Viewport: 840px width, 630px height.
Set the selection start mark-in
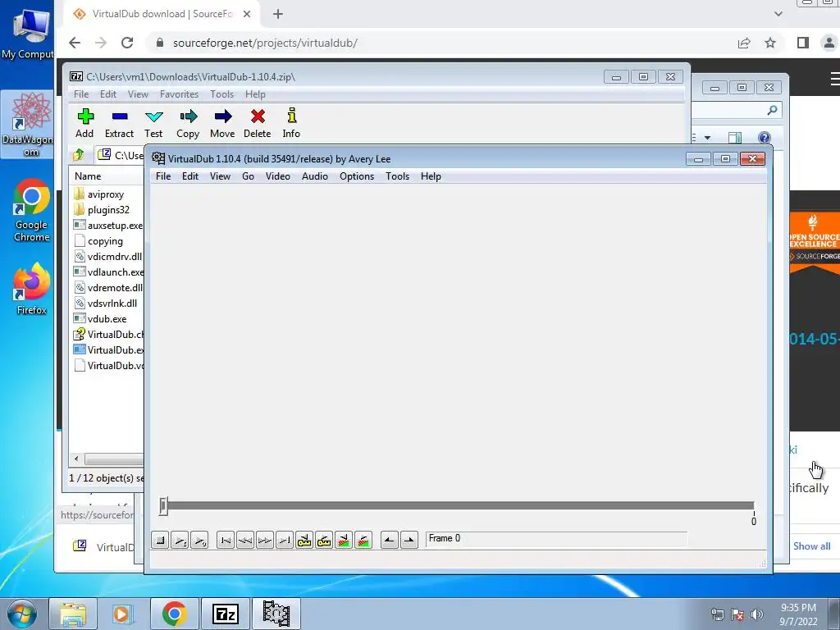click(x=390, y=540)
